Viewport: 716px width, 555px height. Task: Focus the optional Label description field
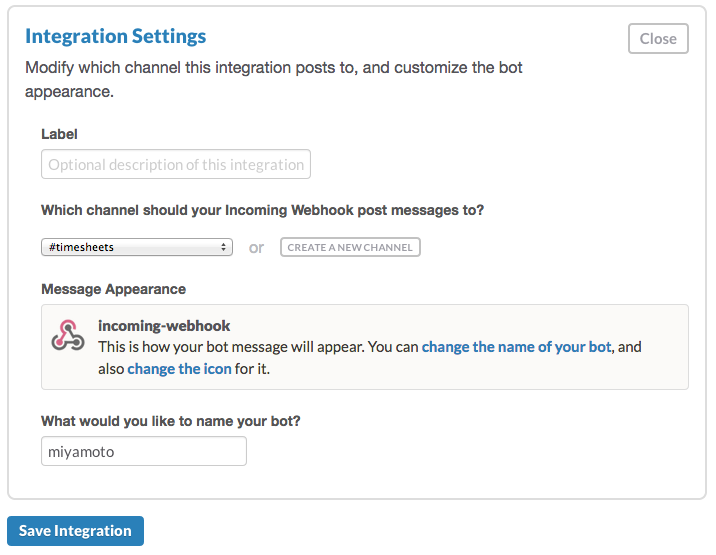pos(176,164)
